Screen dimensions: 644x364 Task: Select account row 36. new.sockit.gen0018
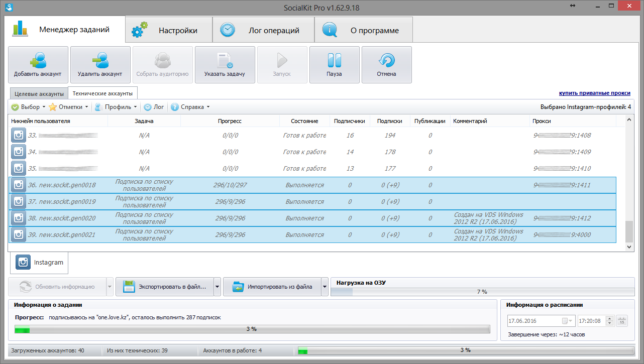point(312,185)
